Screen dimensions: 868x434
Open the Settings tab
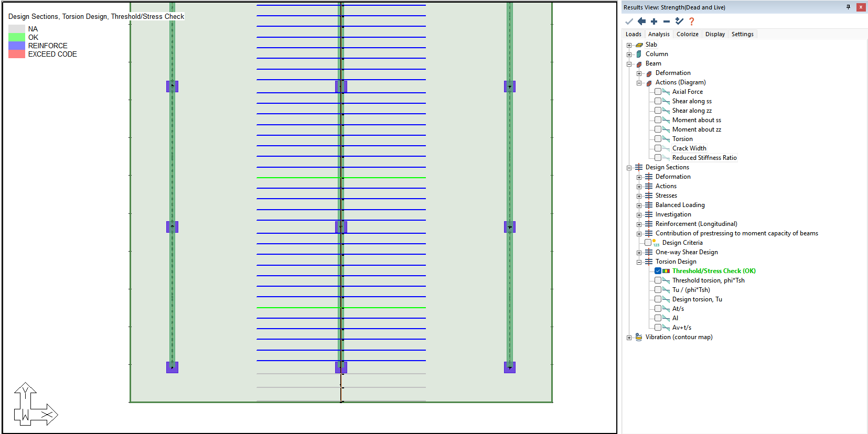click(x=742, y=34)
